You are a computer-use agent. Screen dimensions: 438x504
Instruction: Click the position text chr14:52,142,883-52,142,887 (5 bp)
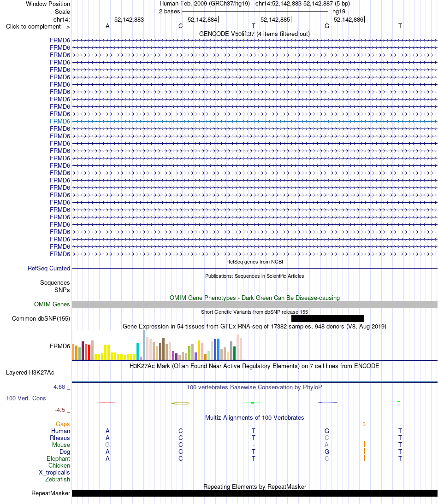(x=302, y=4)
